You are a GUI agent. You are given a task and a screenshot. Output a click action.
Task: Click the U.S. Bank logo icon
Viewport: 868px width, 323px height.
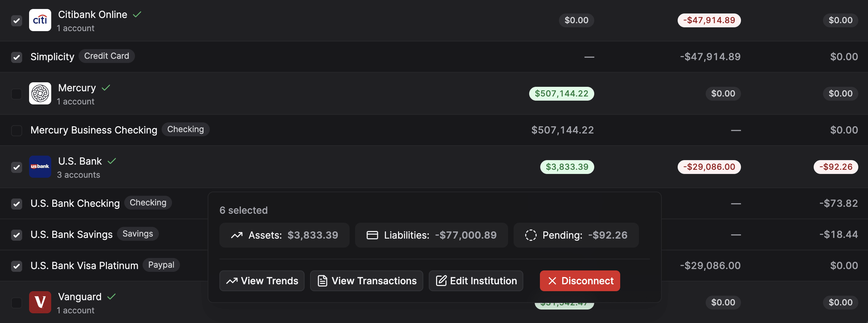click(x=40, y=167)
